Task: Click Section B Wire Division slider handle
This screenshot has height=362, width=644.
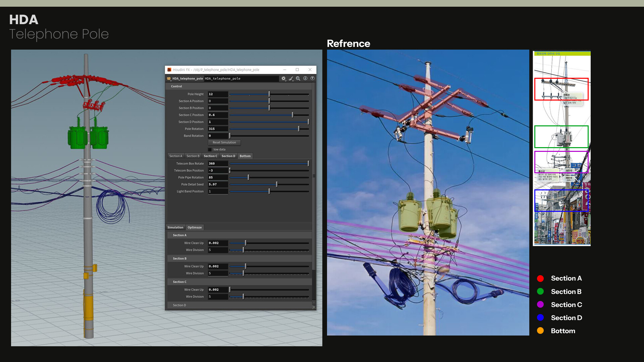Action: [244, 274]
